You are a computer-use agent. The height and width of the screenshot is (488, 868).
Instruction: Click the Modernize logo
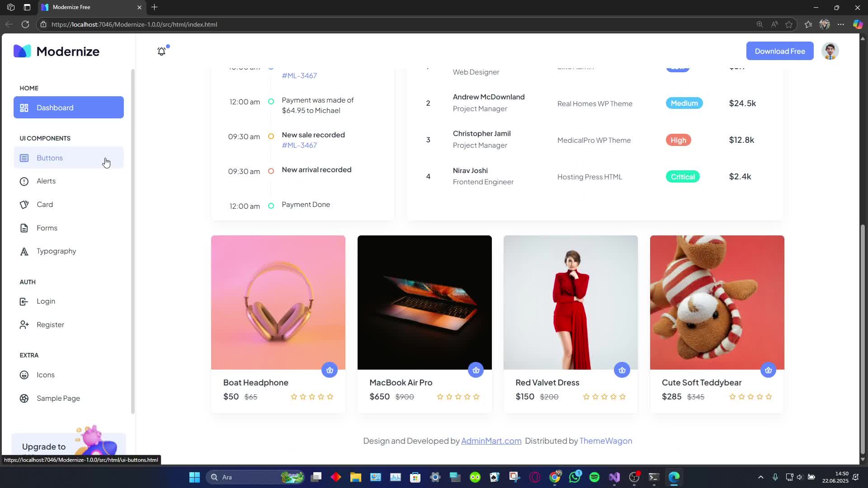point(57,51)
